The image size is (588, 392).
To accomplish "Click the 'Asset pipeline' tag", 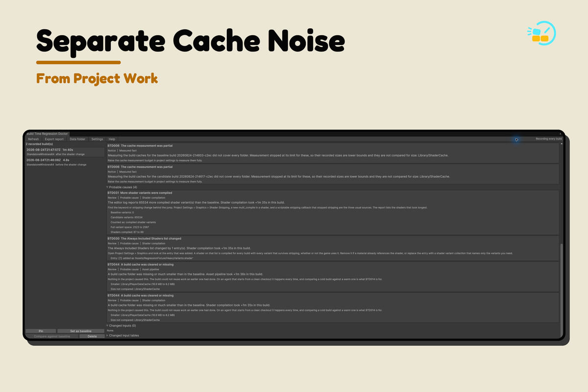I will [151, 269].
